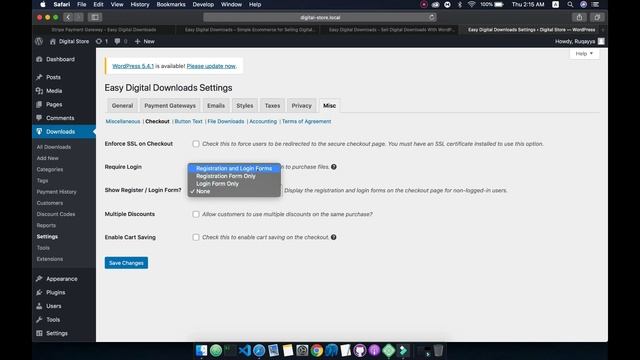Open Finder from the dock
640x360 pixels.
[201, 350]
